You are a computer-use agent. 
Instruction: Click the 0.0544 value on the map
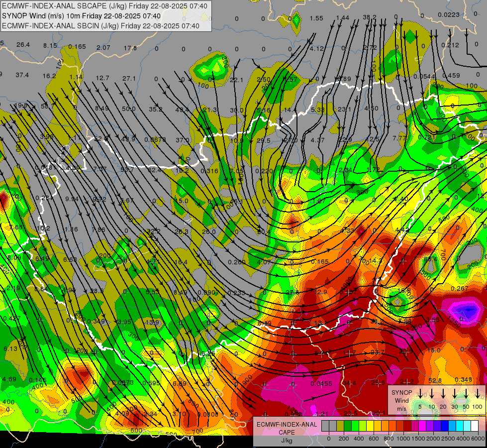pyautogui.click(x=424, y=77)
